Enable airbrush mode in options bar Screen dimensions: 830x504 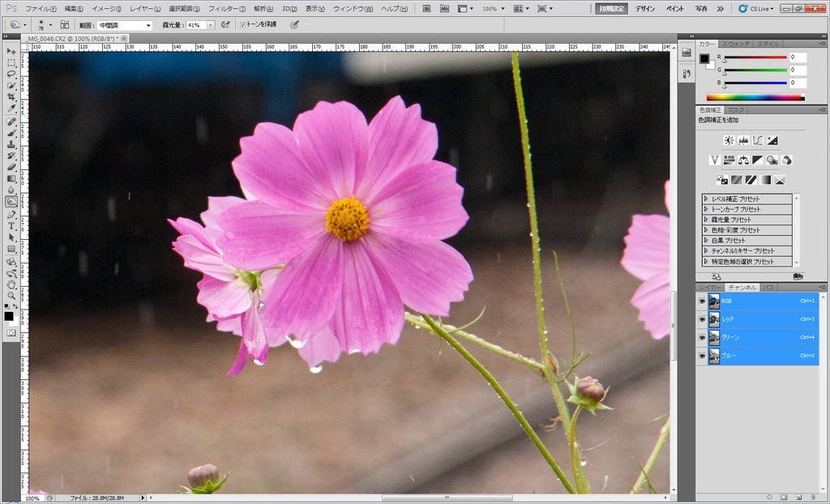226,24
